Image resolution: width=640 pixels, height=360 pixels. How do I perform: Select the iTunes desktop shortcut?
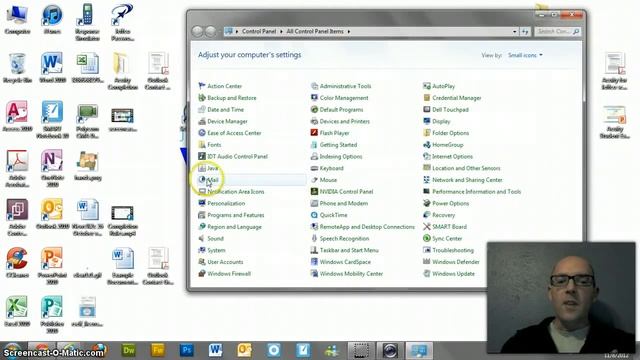(52, 19)
